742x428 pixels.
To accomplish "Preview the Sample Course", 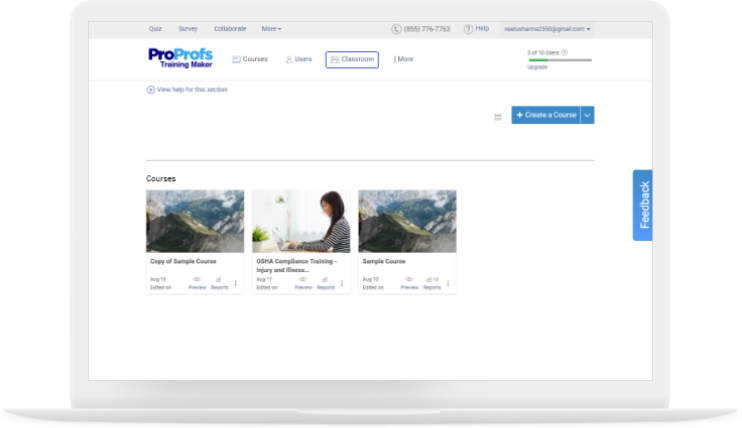I will [x=409, y=283].
